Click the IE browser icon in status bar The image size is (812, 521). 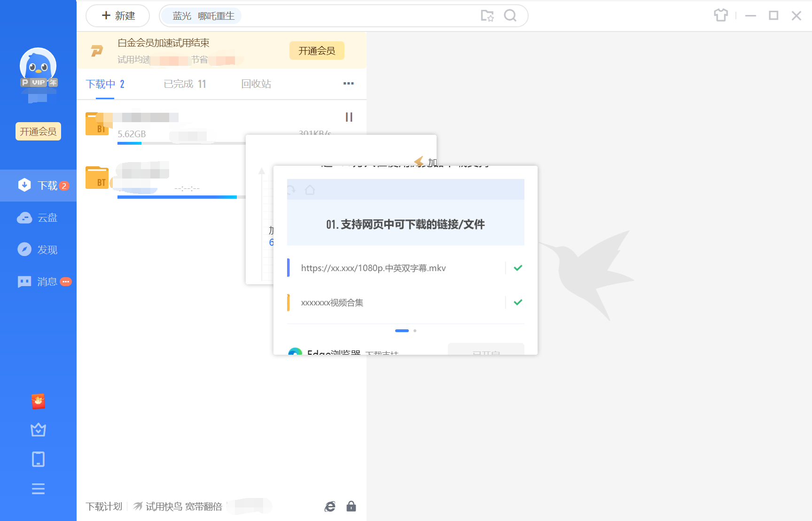[330, 506]
